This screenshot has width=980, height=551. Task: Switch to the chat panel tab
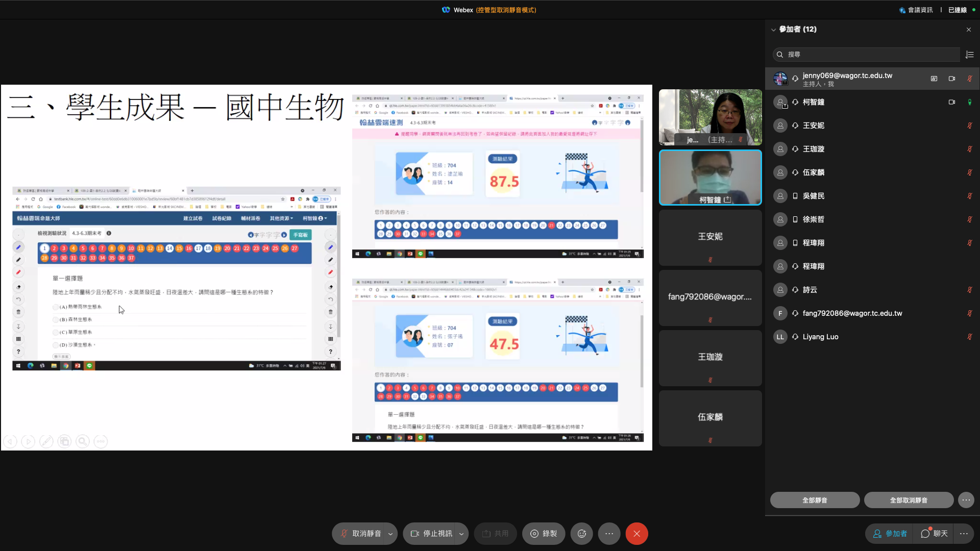935,534
